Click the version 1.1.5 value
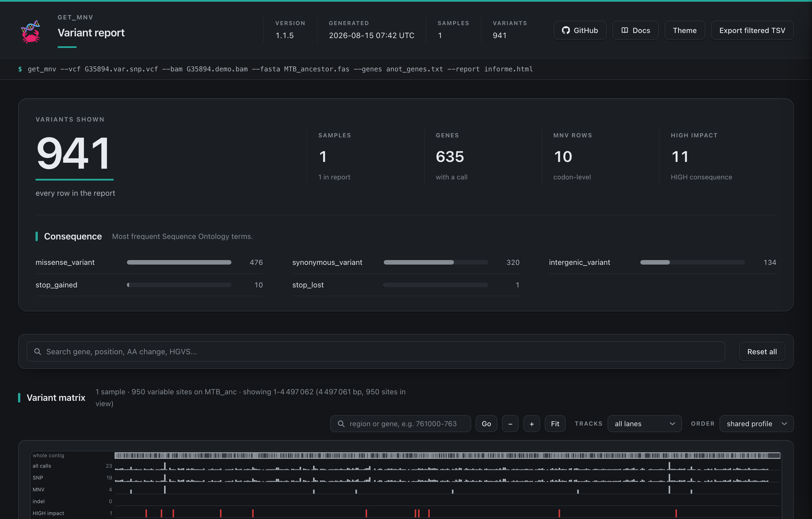The width and height of the screenshot is (812, 519). coord(284,36)
